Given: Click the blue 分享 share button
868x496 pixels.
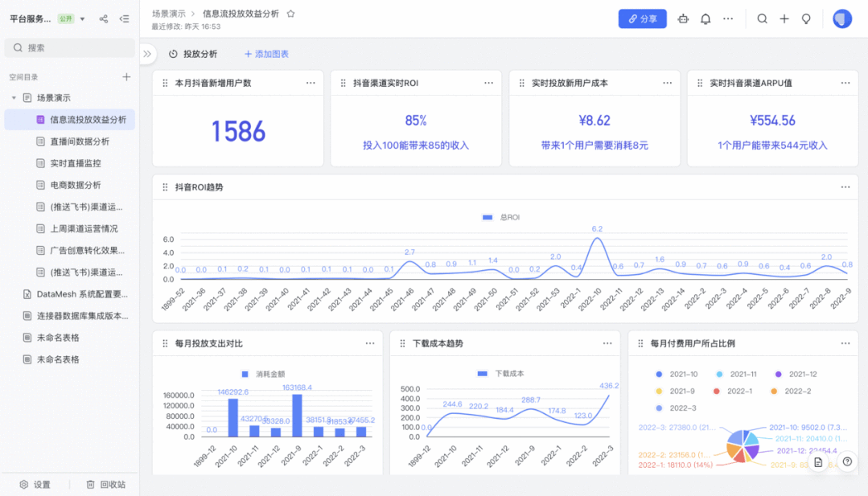Looking at the screenshot, I should 642,18.
